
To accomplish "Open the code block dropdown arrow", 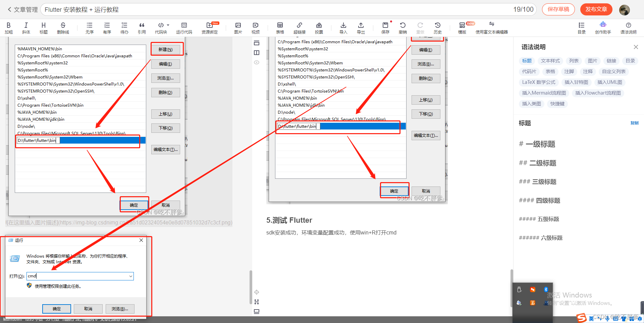I will pyautogui.click(x=168, y=25).
